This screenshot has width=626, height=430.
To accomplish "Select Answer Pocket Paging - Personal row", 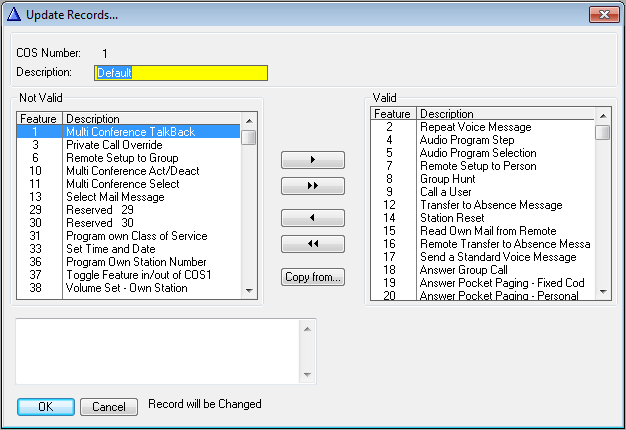I will click(483, 295).
